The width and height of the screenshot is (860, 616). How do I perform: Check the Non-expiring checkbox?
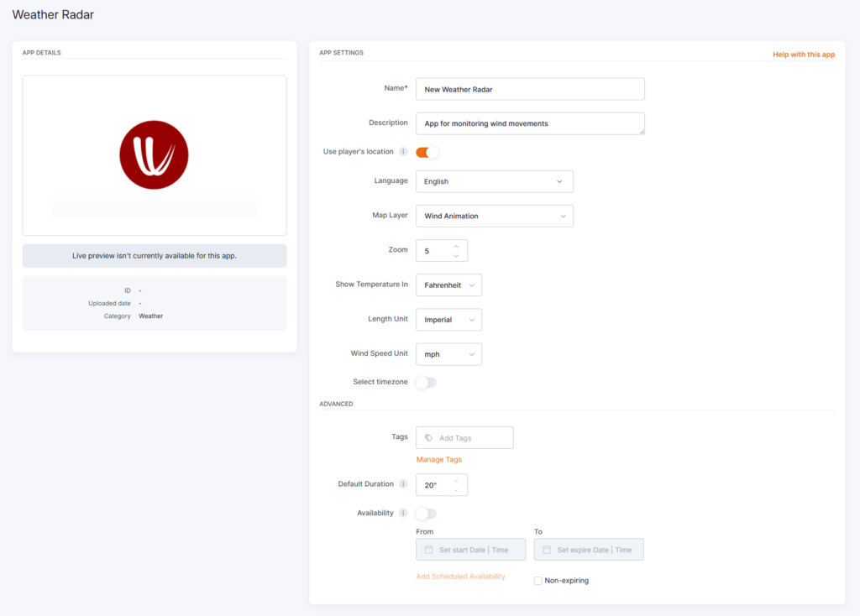[x=538, y=581]
